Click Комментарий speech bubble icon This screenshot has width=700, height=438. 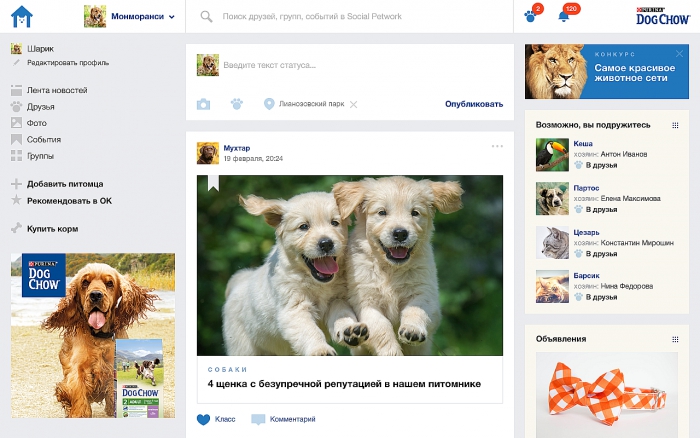click(258, 419)
